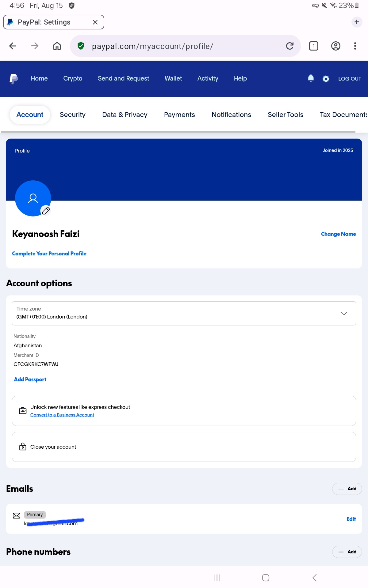Open Send and Request in navigation
This screenshot has height=588, width=368.
[x=123, y=78]
